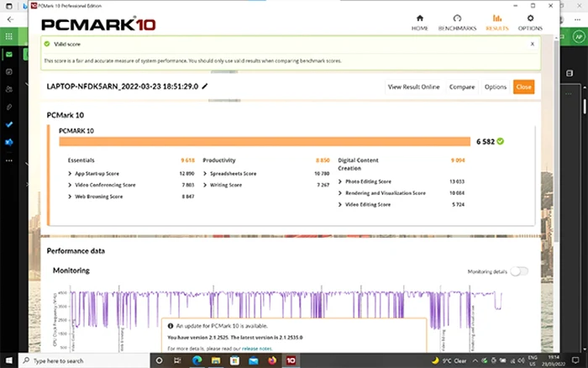Open the release notes link

pos(257,349)
